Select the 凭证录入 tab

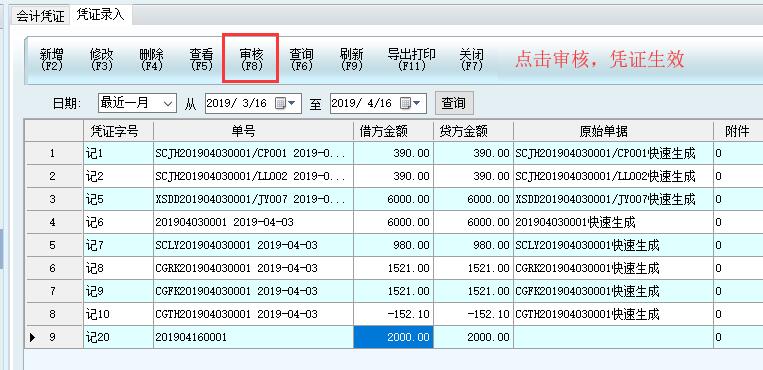pos(101,15)
